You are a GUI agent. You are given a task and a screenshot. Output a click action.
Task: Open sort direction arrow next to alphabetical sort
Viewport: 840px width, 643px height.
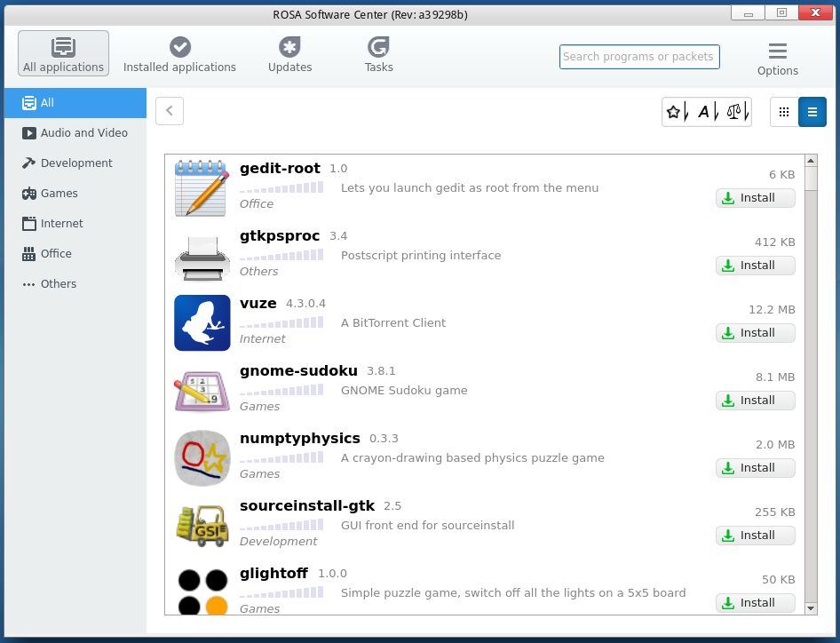pos(715,111)
